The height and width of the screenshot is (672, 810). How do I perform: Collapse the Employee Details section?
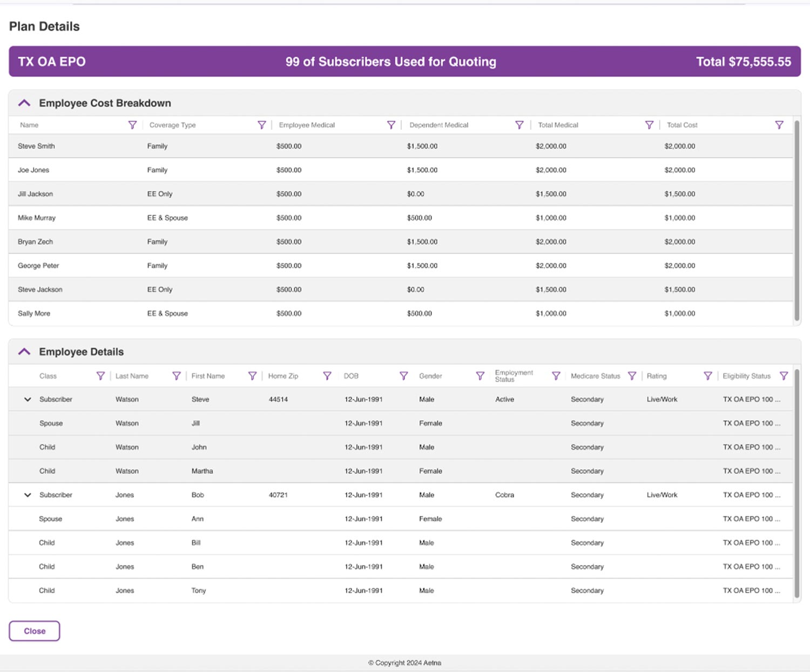coord(24,352)
